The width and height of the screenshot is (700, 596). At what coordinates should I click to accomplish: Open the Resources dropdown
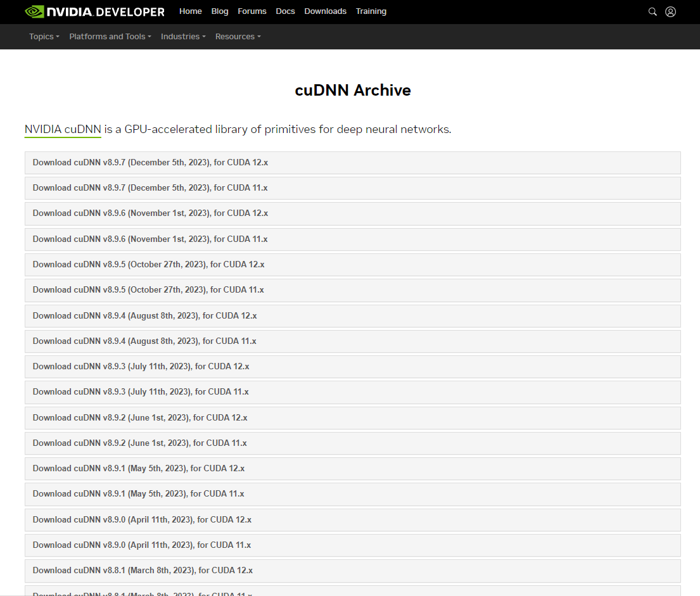237,36
